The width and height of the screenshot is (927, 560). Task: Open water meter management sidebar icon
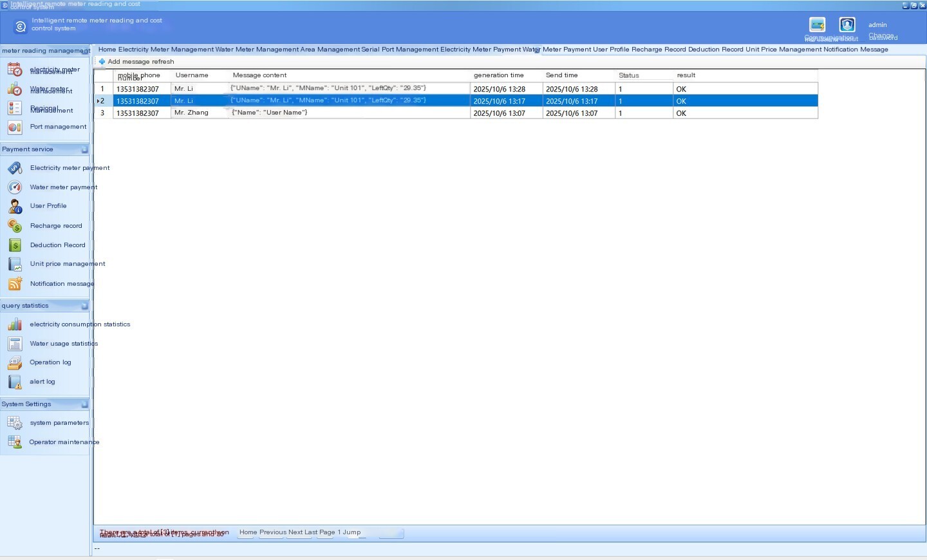click(15, 89)
